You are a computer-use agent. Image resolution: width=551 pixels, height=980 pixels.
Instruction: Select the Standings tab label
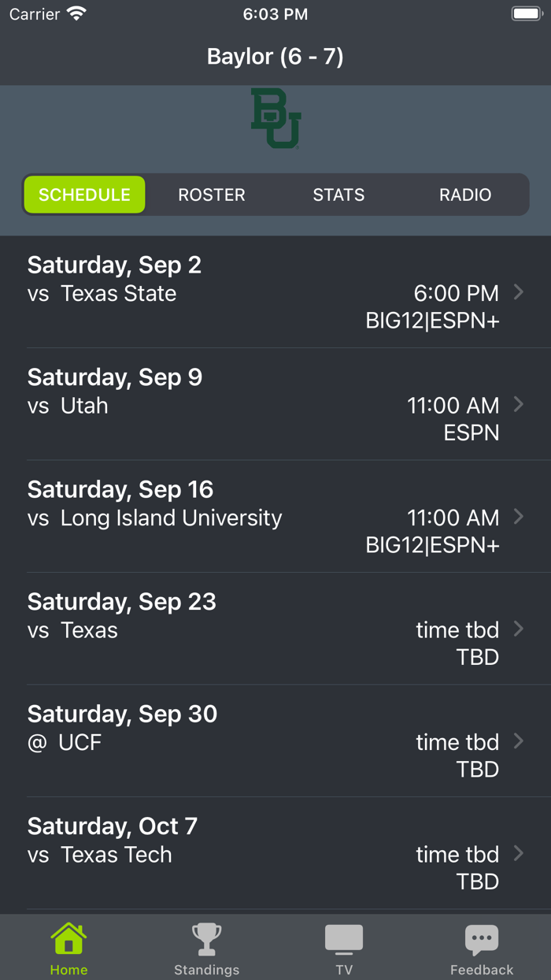(x=206, y=970)
